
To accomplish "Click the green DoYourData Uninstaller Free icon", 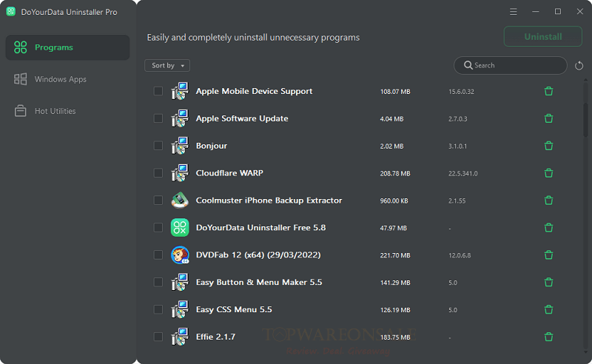I will 180,227.
